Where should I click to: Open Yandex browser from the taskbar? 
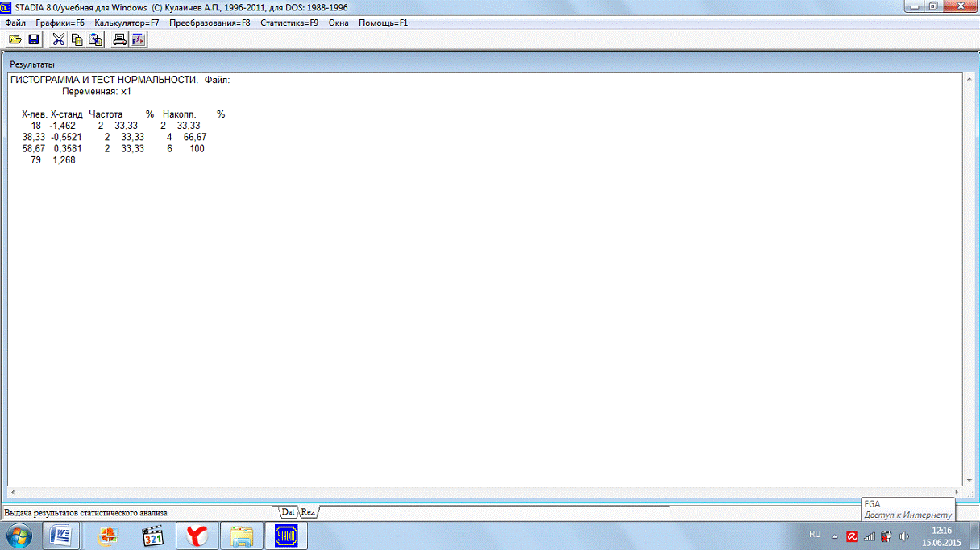coord(197,536)
